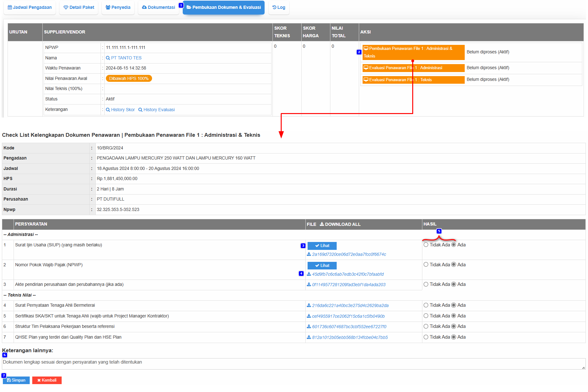Select Tidak Ada for Surat Ijin Usaha

point(426,245)
